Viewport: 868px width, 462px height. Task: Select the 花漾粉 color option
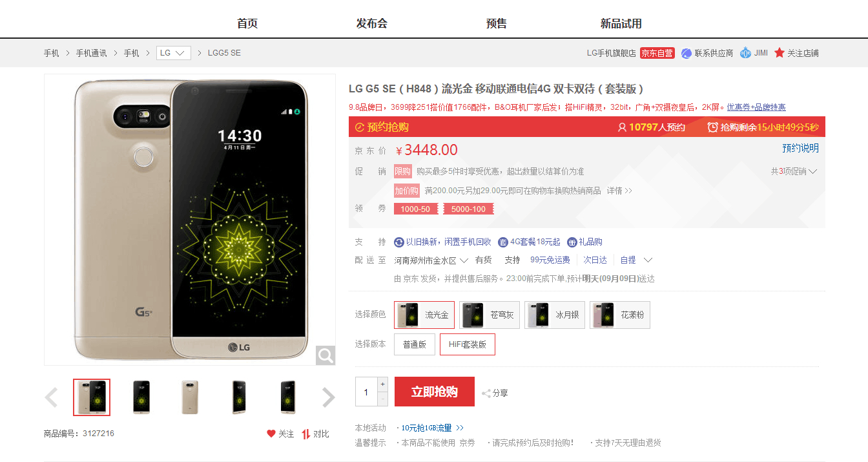point(620,315)
